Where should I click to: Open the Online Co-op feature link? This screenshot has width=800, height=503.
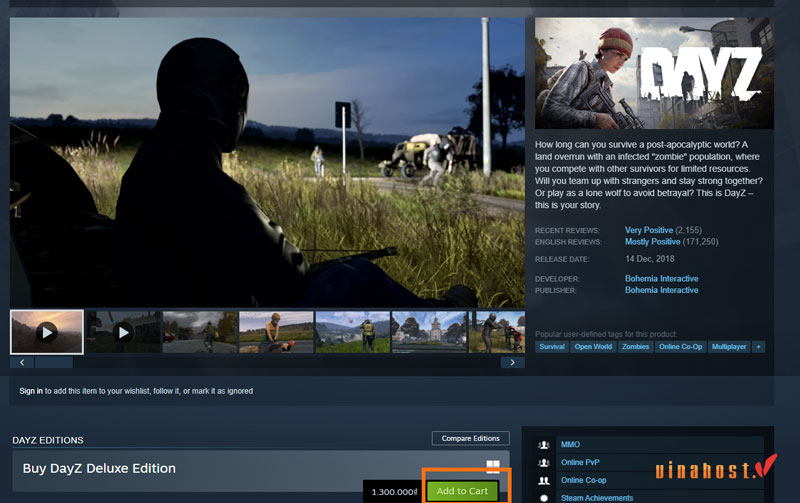(x=584, y=480)
